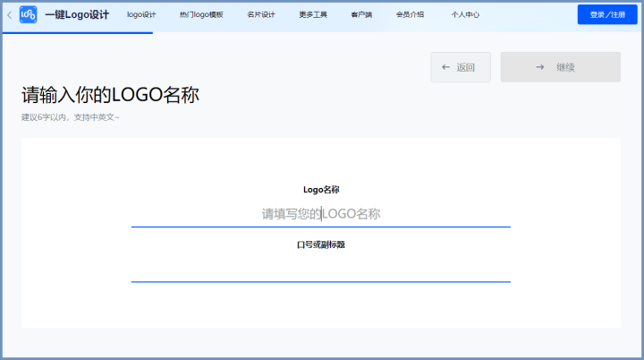Expand the 更多工具 menu
The height and width of the screenshot is (360, 644).
[x=313, y=15]
